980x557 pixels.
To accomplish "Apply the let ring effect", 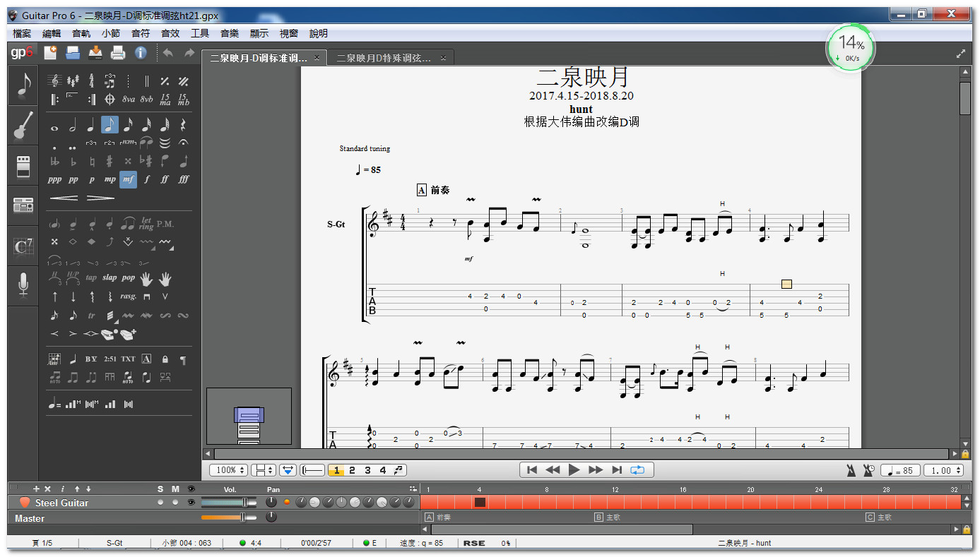I will 146,224.
